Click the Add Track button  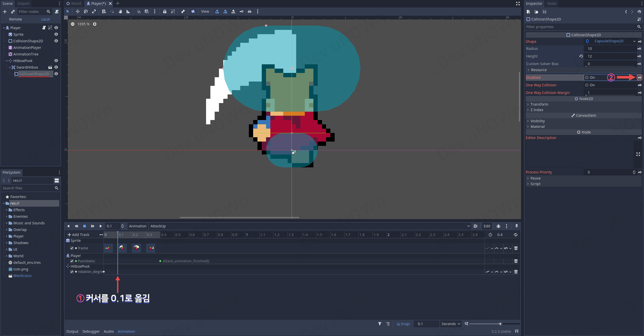[x=78, y=235]
